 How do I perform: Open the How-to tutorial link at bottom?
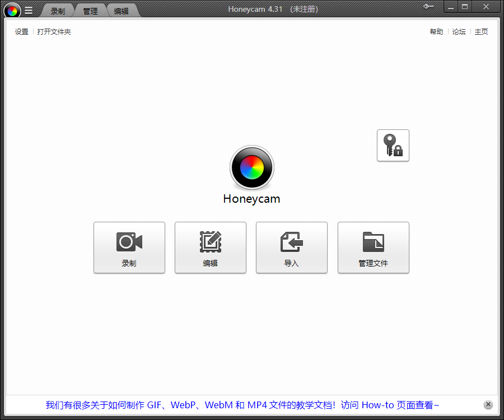[x=242, y=405]
